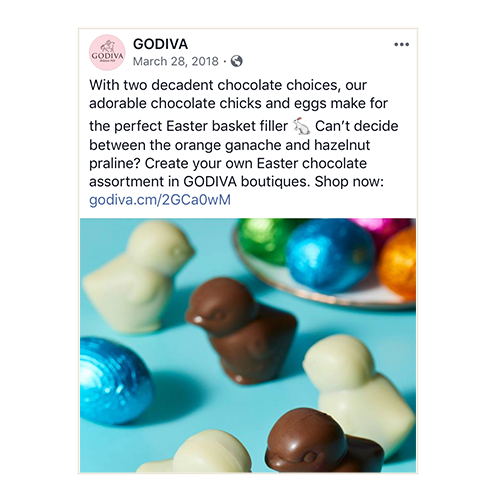
Task: Open the GODIVA round profile picture
Action: tap(107, 52)
